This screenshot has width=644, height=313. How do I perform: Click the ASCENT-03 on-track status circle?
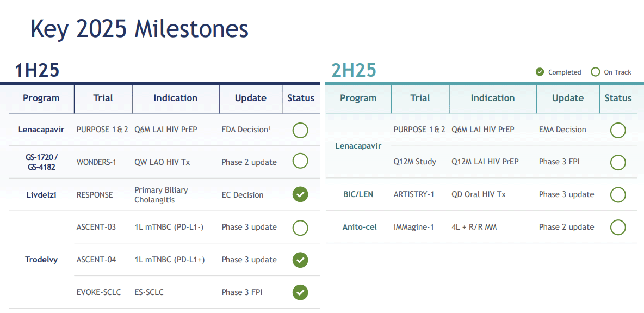pyautogui.click(x=300, y=228)
